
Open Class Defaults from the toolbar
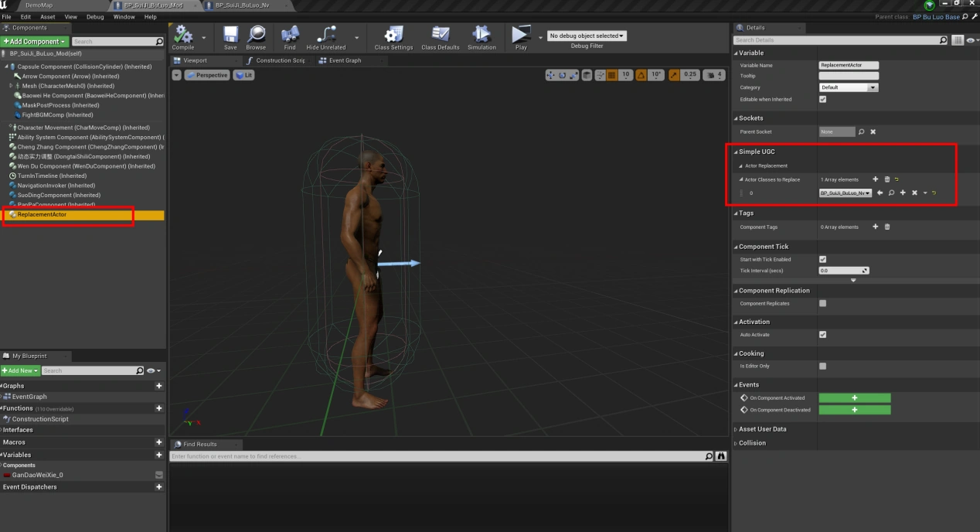click(x=440, y=36)
